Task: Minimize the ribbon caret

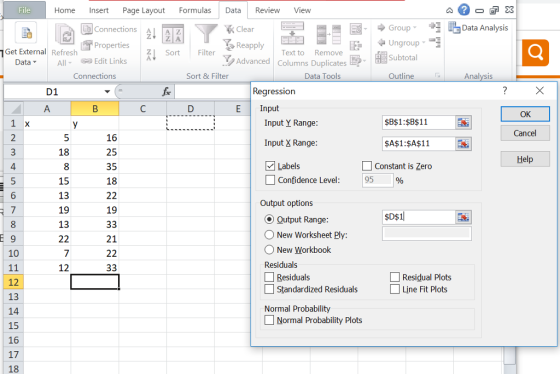Action: click(x=449, y=10)
